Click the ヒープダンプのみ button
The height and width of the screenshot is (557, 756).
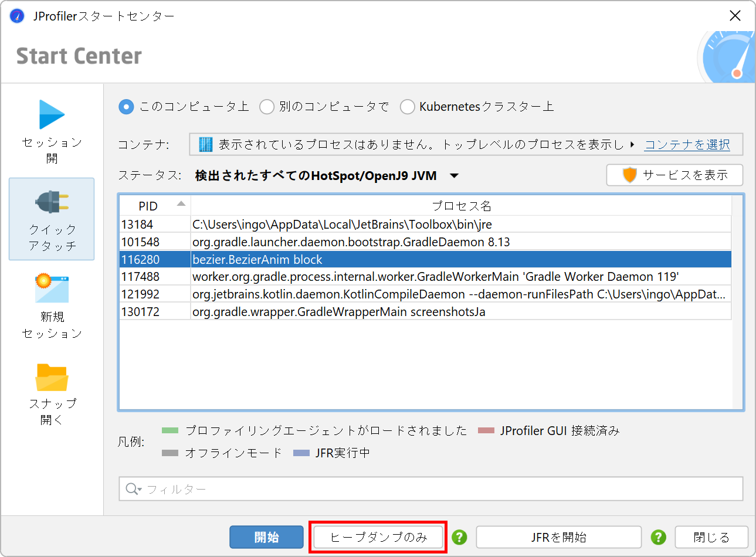coord(378,537)
